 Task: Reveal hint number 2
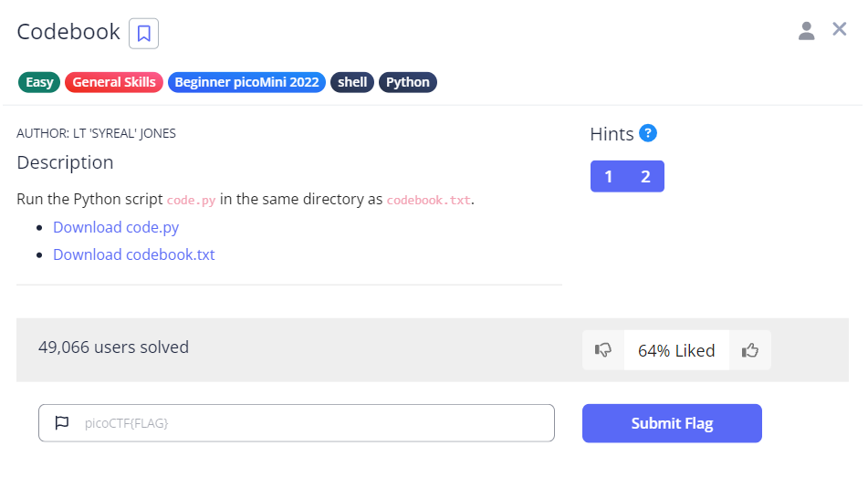[x=645, y=177]
